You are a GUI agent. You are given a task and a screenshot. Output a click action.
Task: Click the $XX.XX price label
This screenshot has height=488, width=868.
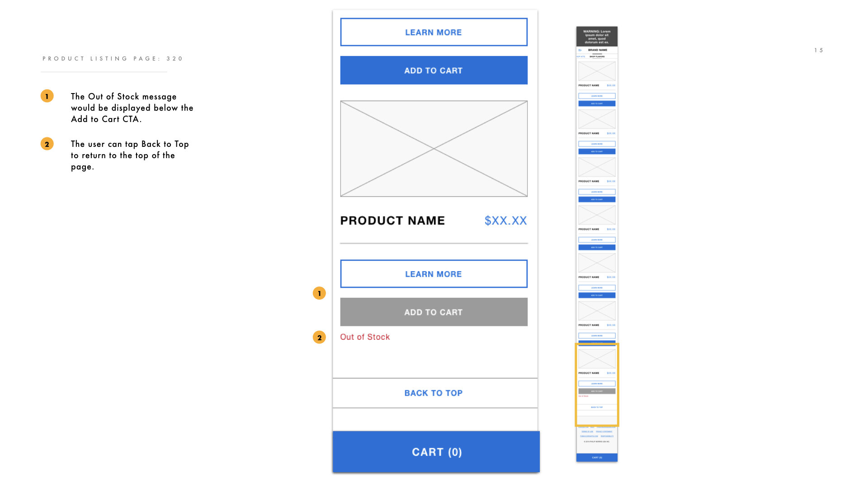coord(505,221)
